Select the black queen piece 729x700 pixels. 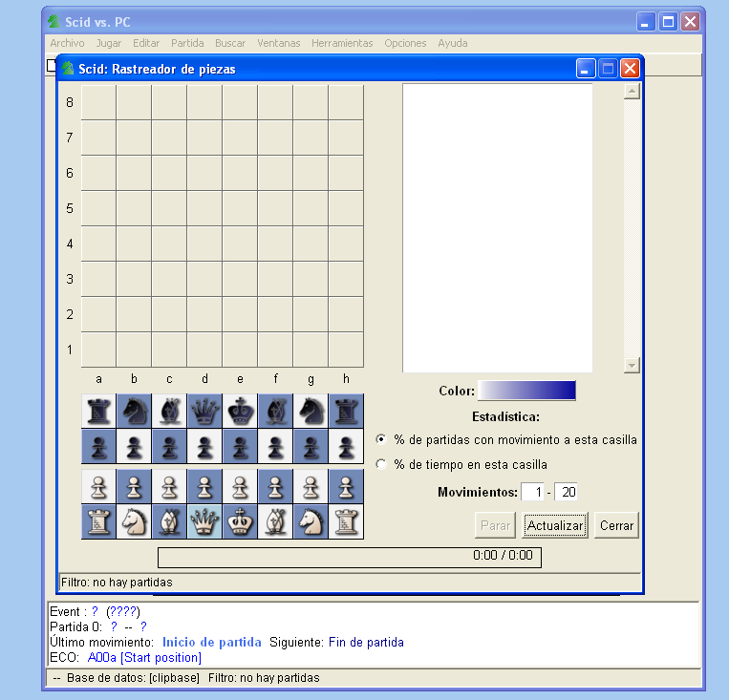[x=204, y=411]
